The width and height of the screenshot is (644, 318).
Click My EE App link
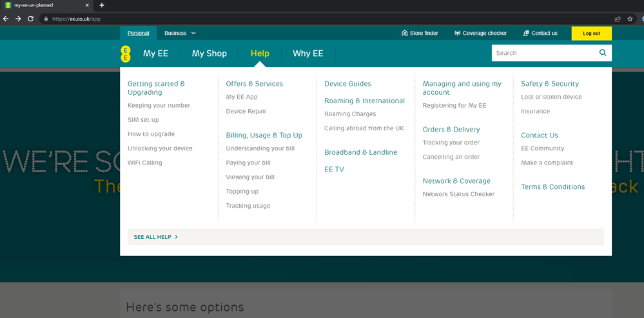242,97
